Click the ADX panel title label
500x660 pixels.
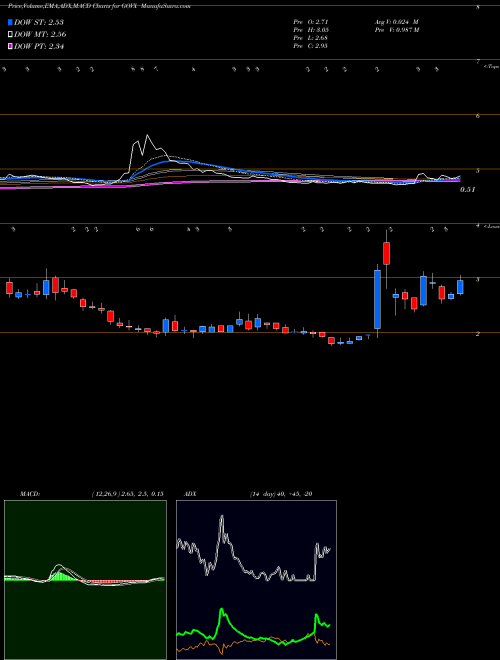coord(190,494)
